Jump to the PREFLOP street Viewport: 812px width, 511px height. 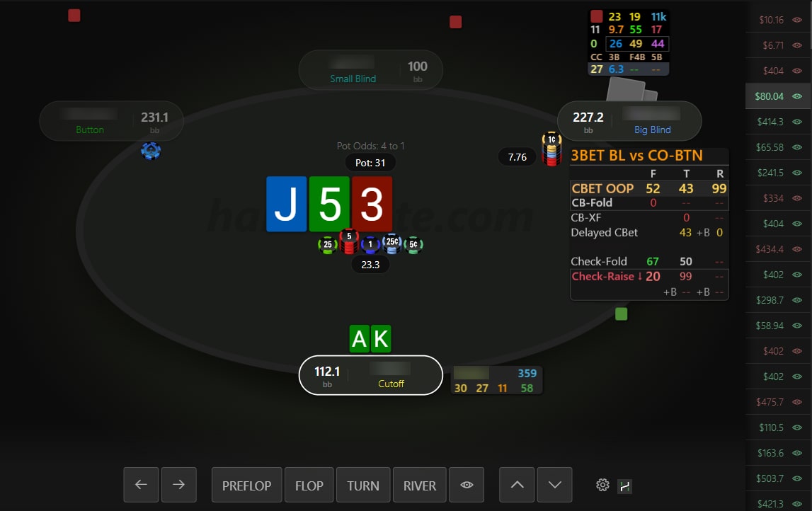pos(246,485)
